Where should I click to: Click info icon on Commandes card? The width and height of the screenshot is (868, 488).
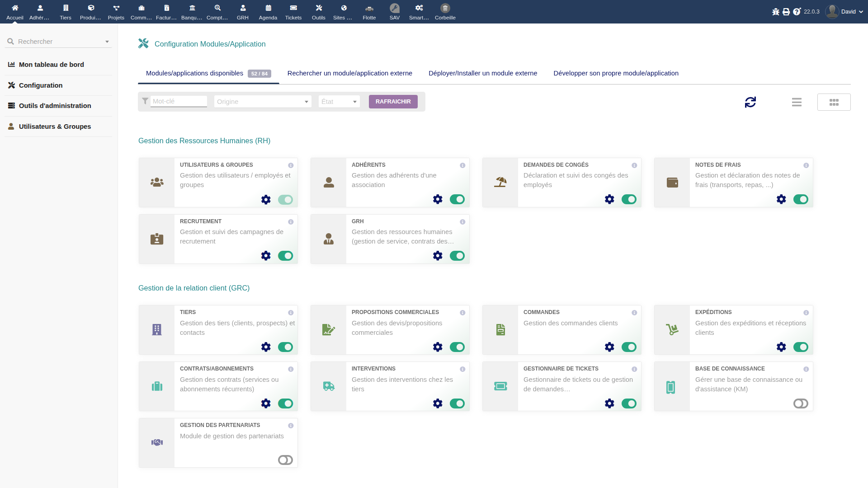[x=634, y=313]
